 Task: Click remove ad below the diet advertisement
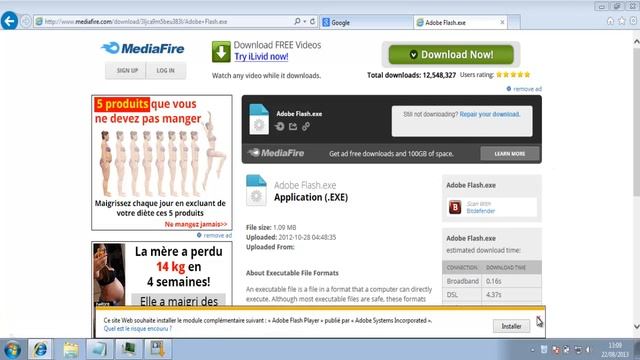click(x=214, y=236)
